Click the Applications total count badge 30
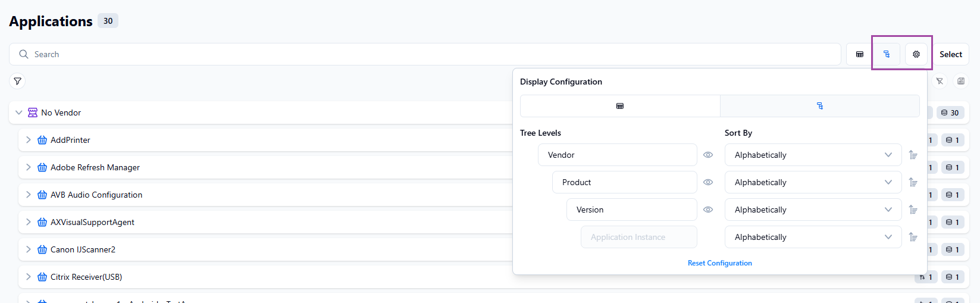 point(108,21)
